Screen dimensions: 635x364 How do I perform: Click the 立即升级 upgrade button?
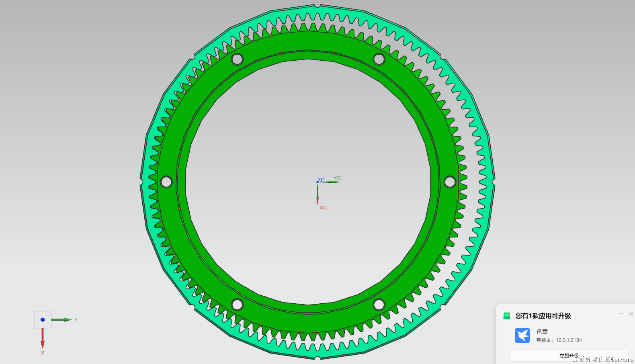pyautogui.click(x=569, y=356)
